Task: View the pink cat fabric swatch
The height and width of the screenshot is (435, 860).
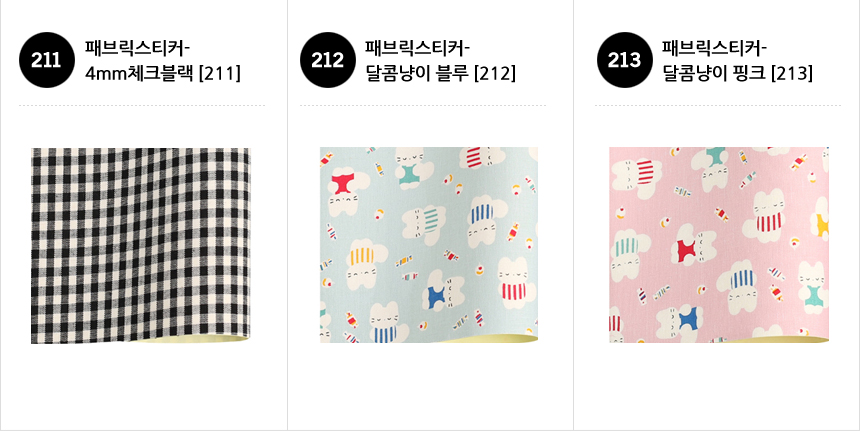Action: (719, 245)
